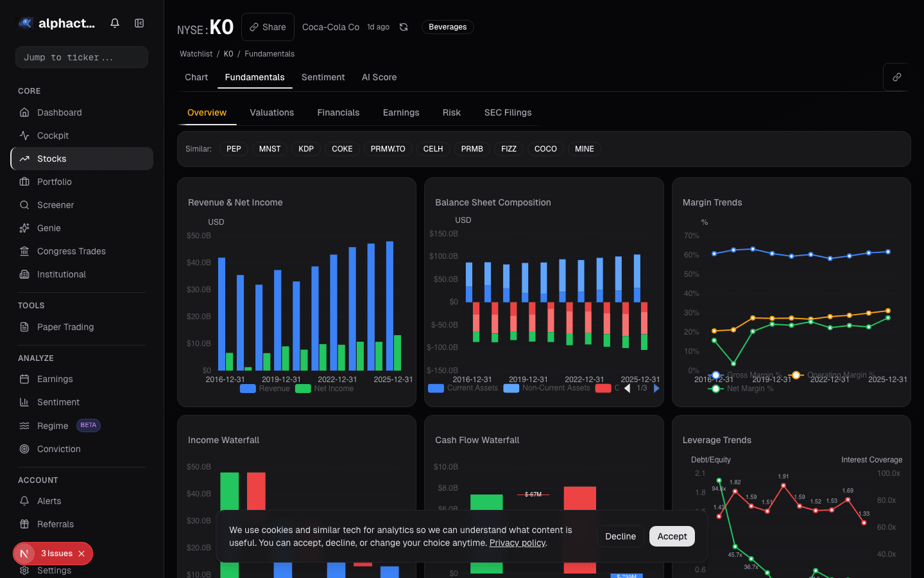This screenshot has width=924, height=578.
Task: Click the refresh data icon
Action: [x=404, y=27]
